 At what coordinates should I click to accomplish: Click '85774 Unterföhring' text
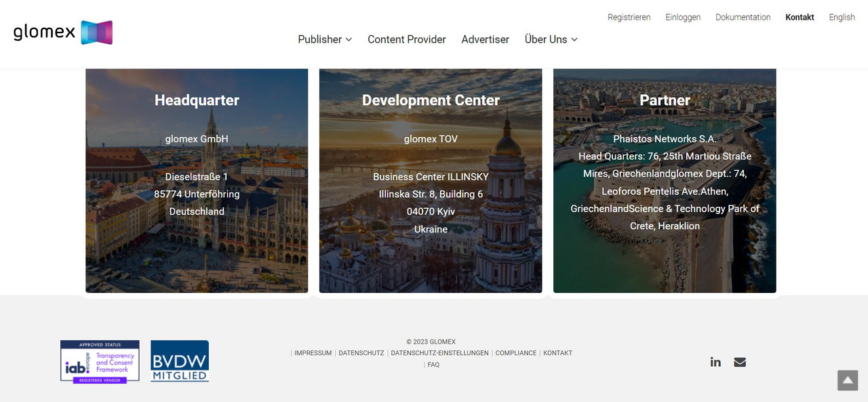click(x=197, y=194)
